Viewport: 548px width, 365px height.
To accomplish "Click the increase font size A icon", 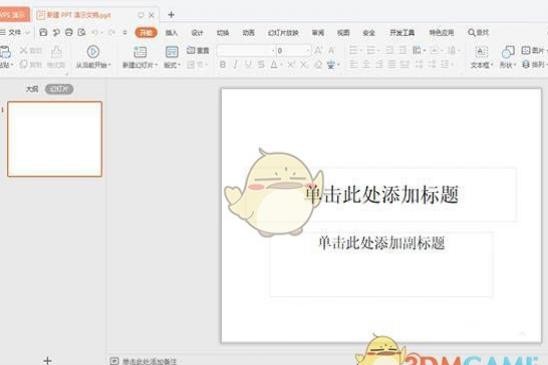I will pyautogui.click(x=318, y=51).
